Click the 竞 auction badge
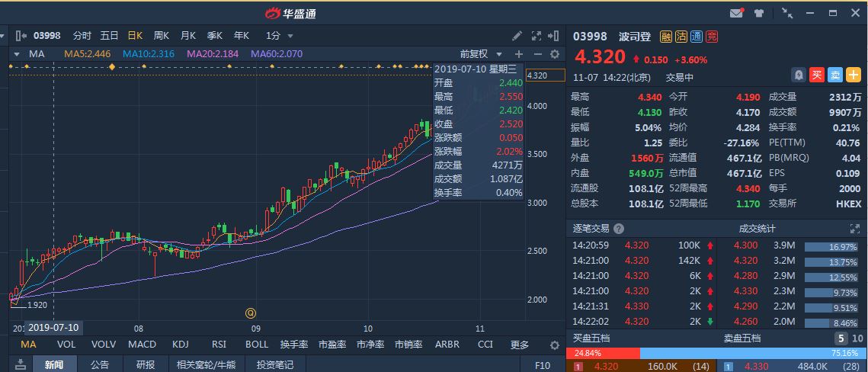 711,37
